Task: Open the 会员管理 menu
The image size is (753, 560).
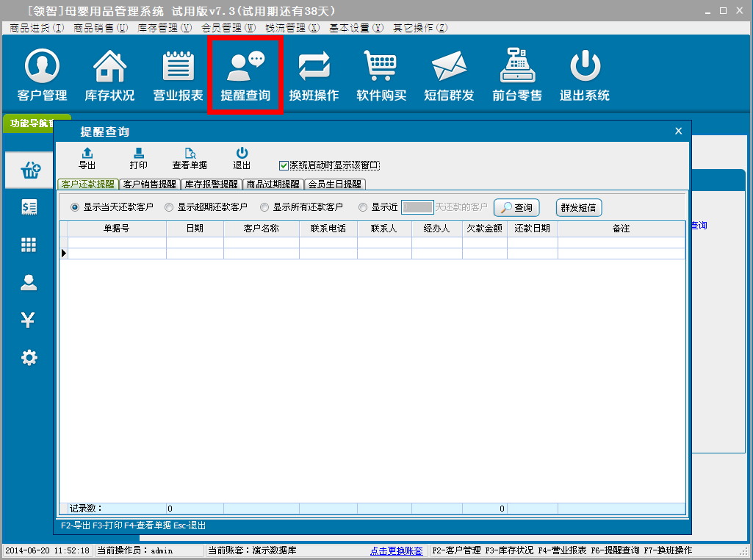Action: tap(228, 28)
